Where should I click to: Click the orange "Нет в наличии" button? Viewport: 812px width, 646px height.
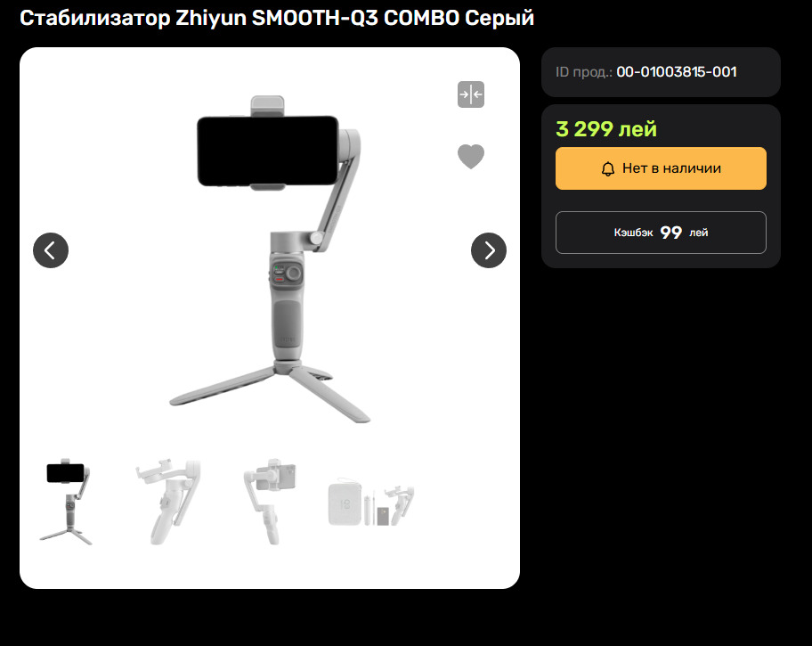click(661, 168)
